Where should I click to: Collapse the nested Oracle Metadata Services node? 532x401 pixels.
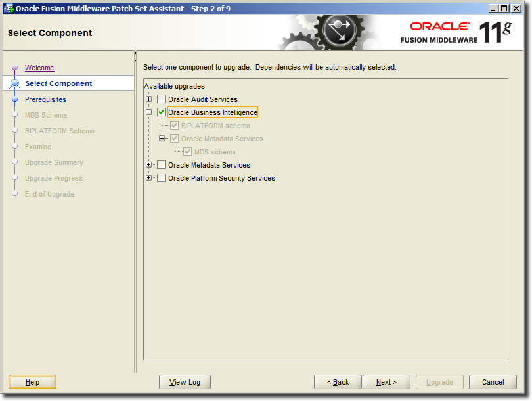click(x=162, y=139)
